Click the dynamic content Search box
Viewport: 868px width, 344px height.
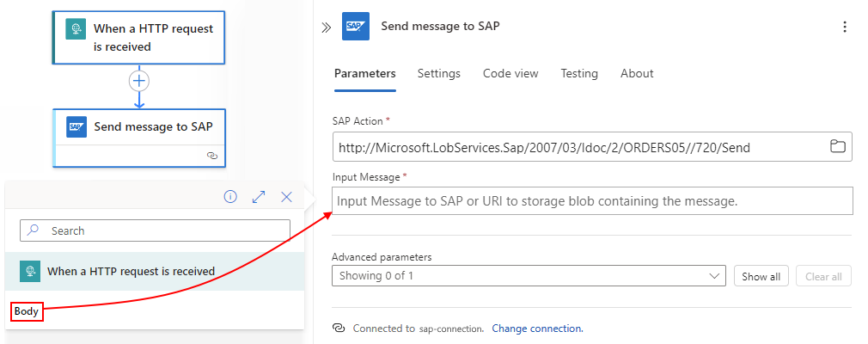click(x=155, y=230)
